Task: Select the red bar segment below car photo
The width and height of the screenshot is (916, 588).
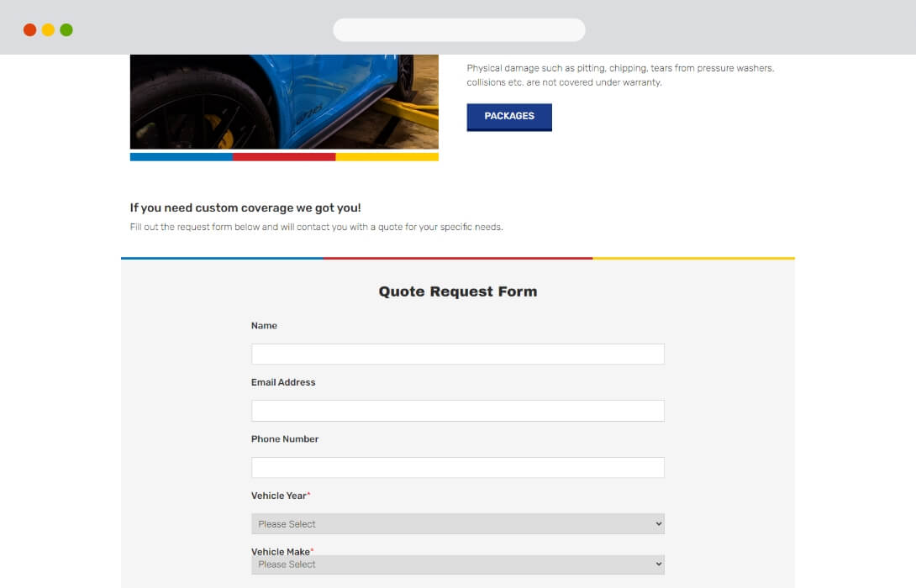Action: [x=284, y=156]
